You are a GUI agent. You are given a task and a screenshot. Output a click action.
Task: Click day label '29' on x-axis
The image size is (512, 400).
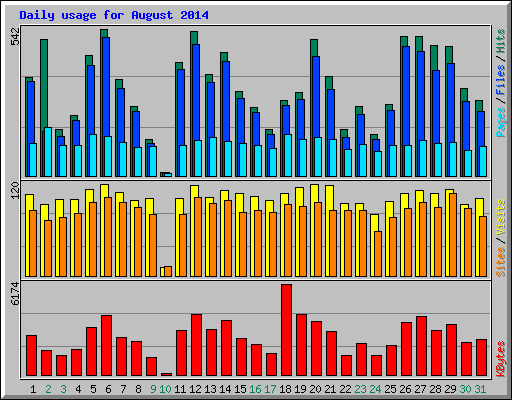451,389
